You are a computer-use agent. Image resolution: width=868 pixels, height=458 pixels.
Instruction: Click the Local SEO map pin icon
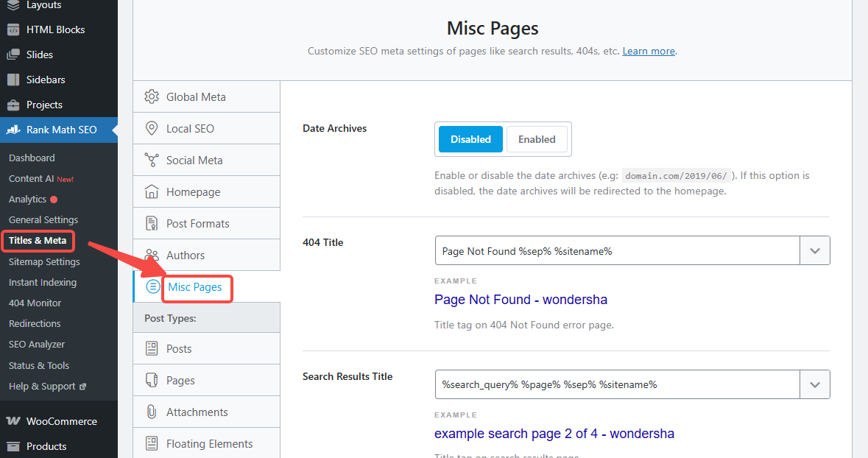[x=152, y=129]
